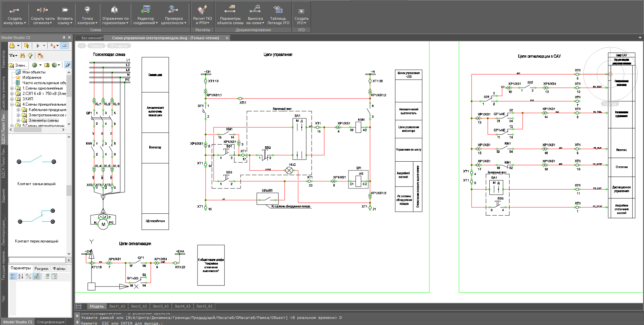The height and width of the screenshot is (325, 644).
Task: Toggle the edit-pencil mode button
Action: click(x=37, y=276)
